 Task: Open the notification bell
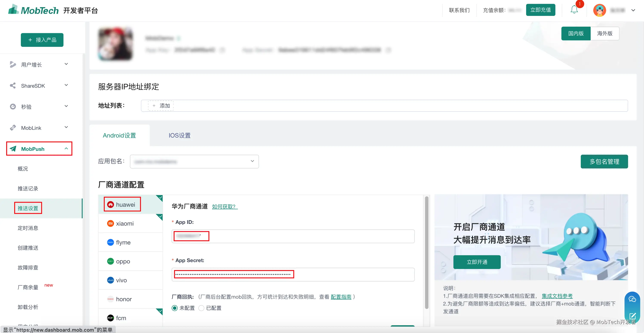click(x=574, y=10)
